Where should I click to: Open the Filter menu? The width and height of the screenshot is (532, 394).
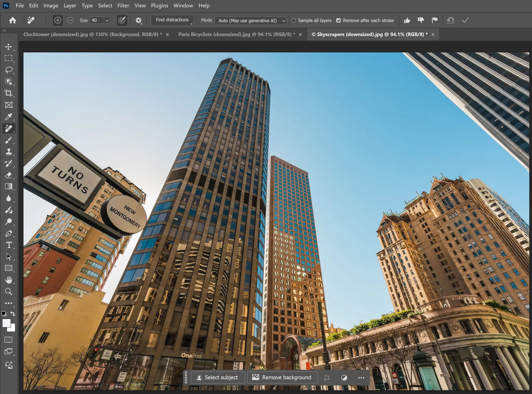tap(123, 5)
